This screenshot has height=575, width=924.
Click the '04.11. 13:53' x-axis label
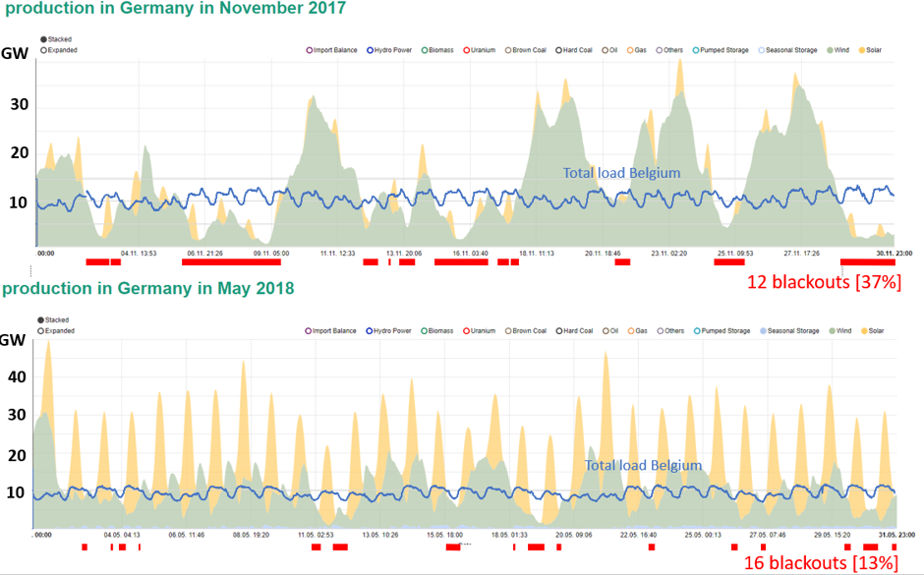pos(139,254)
